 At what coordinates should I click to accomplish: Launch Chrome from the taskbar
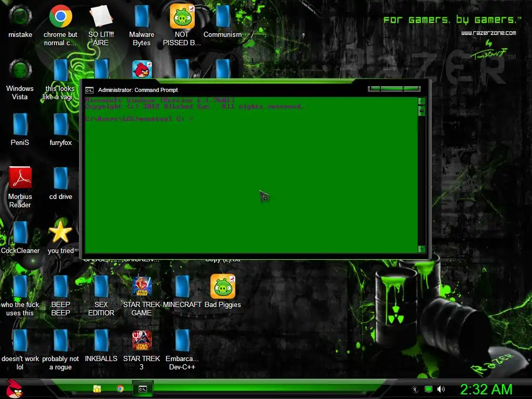tap(120, 389)
